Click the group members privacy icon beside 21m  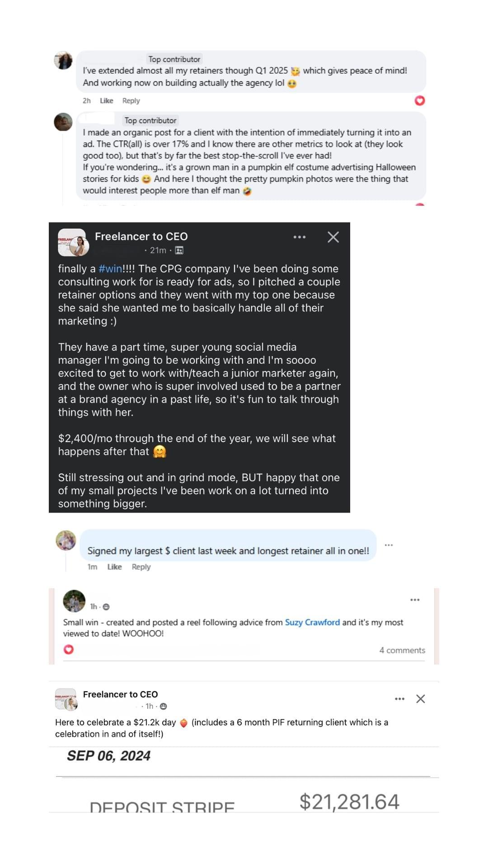(179, 250)
